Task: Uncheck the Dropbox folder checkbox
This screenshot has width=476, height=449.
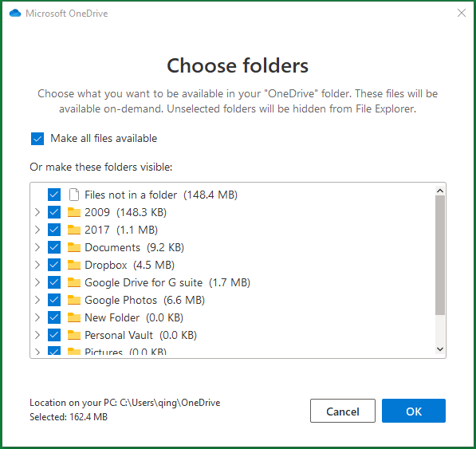Action: click(x=54, y=265)
